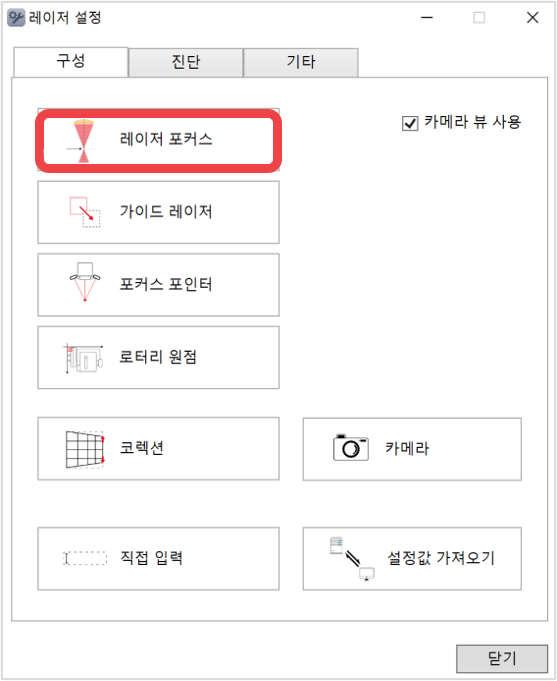The width and height of the screenshot is (557, 681).
Task: Click the 닫기 button
Action: pos(502,658)
